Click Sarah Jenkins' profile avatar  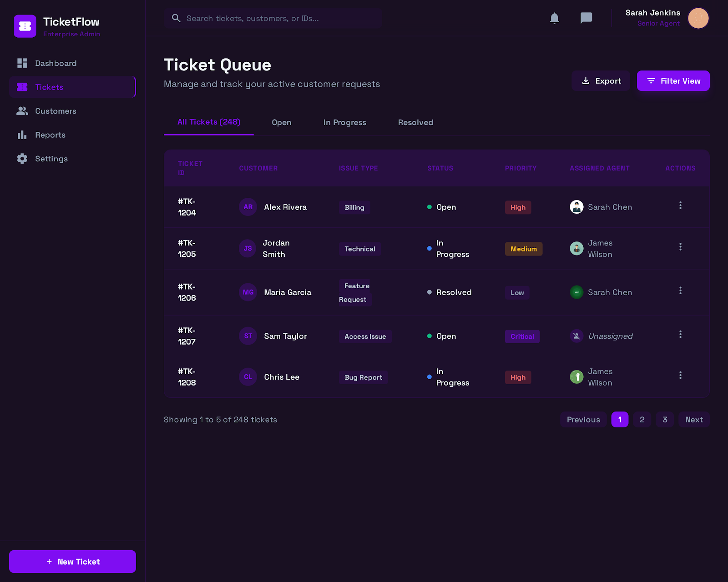[698, 18]
